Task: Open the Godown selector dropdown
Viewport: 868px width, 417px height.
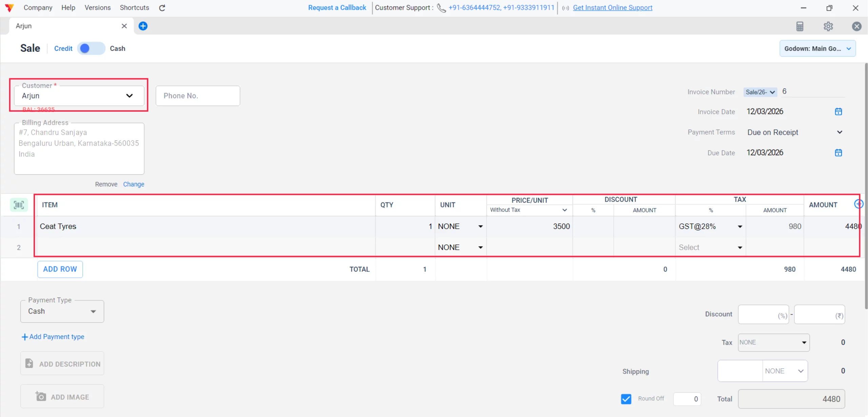Action: pos(817,48)
